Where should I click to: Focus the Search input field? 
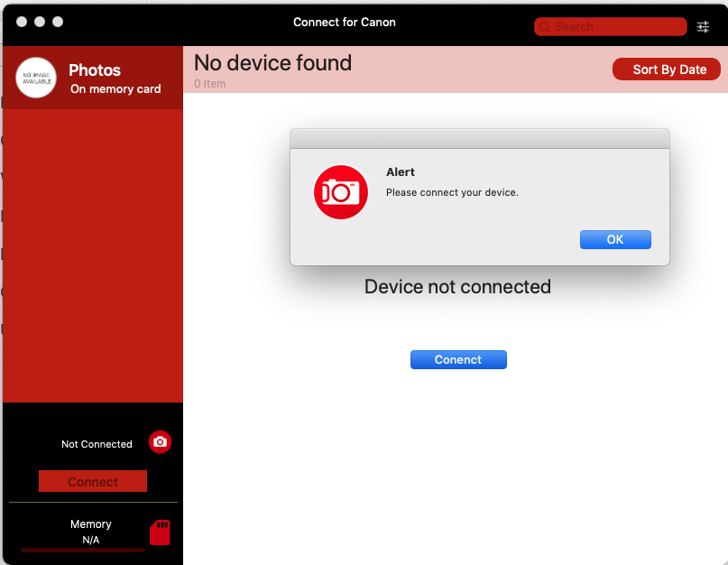pyautogui.click(x=610, y=26)
